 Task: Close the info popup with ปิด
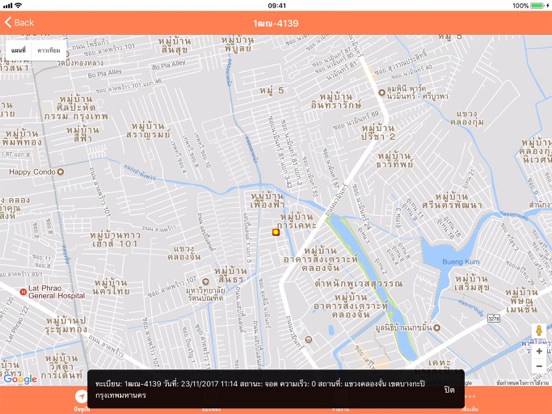click(449, 390)
